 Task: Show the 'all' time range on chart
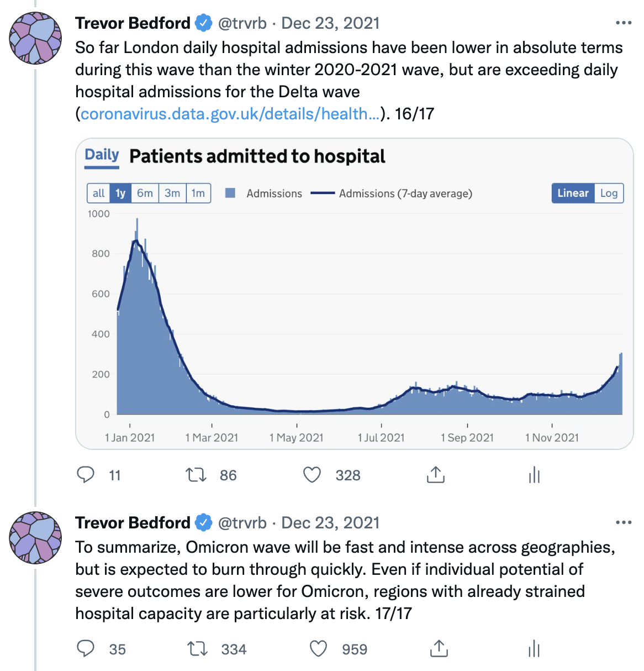[98, 193]
